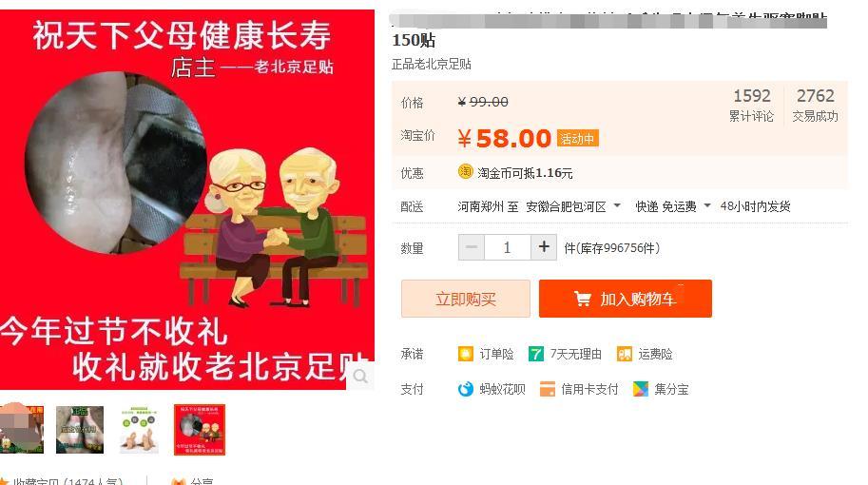Select the red elderly couple thumbnail
The height and width of the screenshot is (485, 868).
(x=200, y=430)
